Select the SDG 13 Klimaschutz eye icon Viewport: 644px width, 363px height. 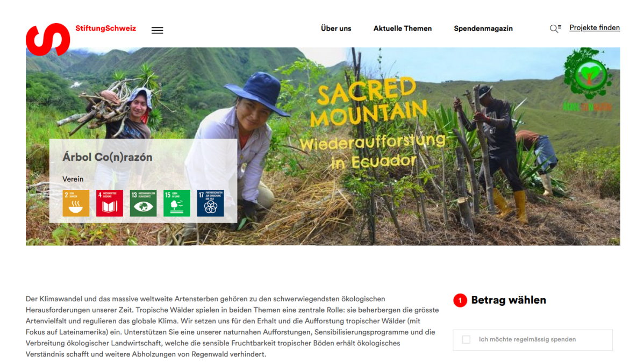pos(144,203)
